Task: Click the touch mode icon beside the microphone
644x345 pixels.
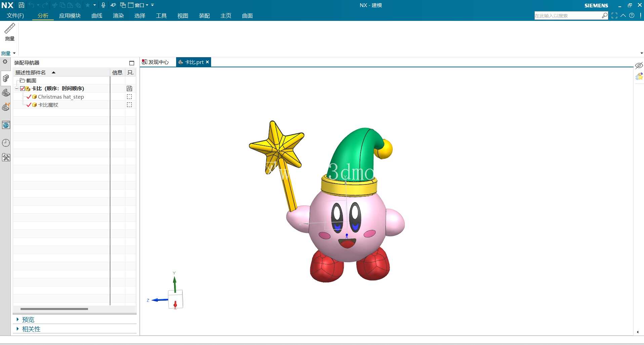Action: pyautogui.click(x=113, y=5)
